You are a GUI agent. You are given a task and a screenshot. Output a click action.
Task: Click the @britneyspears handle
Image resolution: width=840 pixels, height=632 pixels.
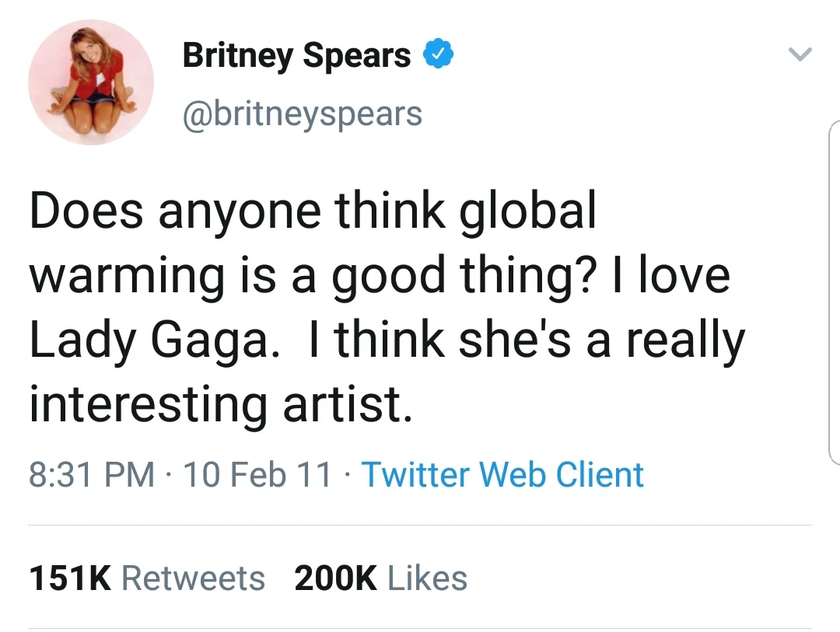[302, 113]
